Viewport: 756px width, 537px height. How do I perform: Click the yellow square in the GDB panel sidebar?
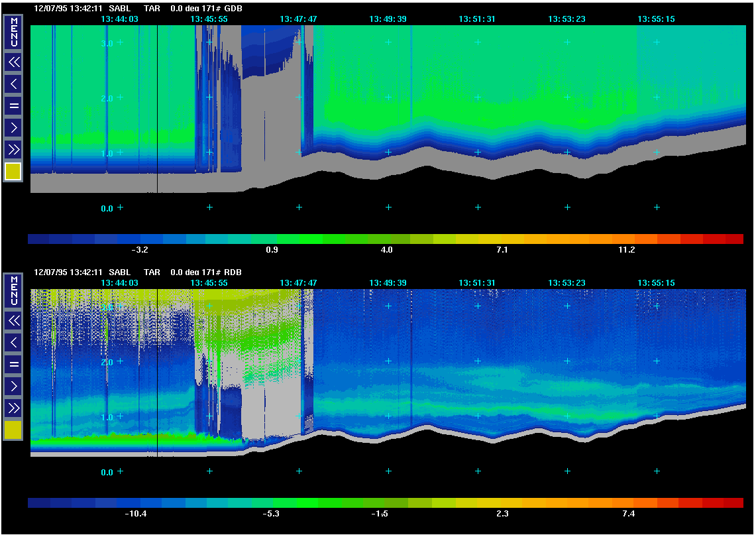(13, 172)
